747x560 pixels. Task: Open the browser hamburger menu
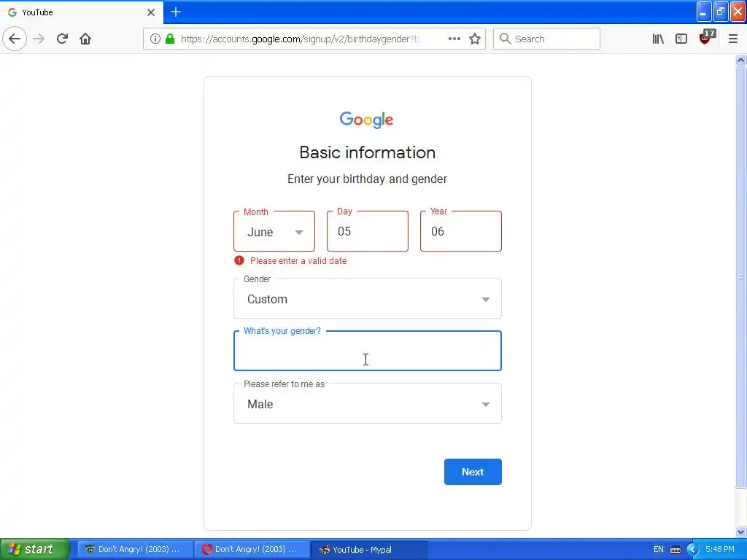coord(732,39)
